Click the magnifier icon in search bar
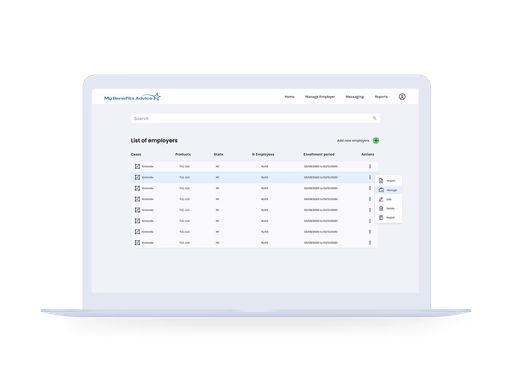 coord(374,118)
